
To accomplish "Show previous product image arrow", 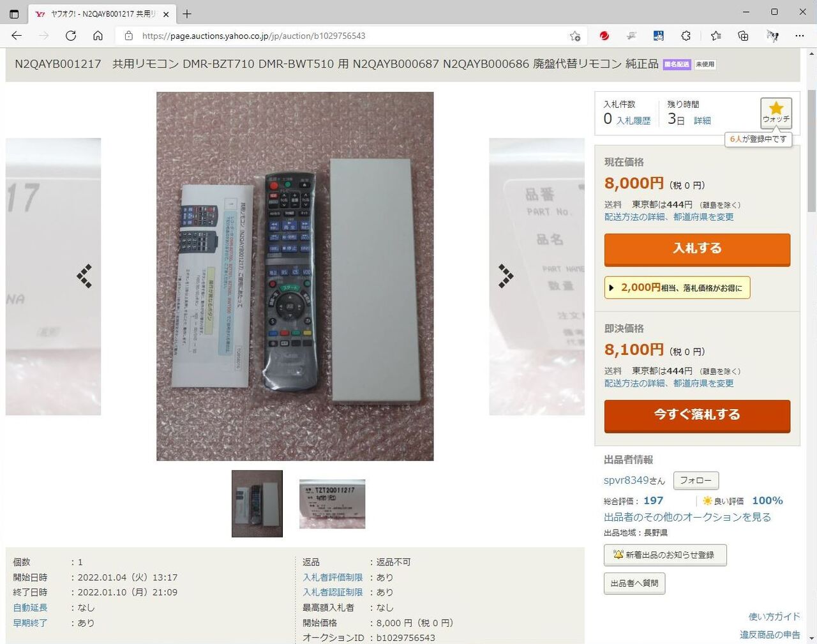I will pos(85,276).
